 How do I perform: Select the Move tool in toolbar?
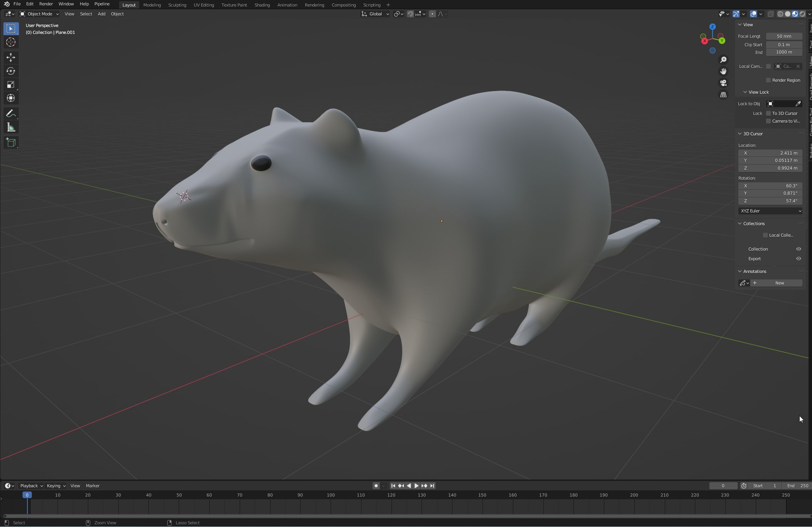[x=11, y=58]
